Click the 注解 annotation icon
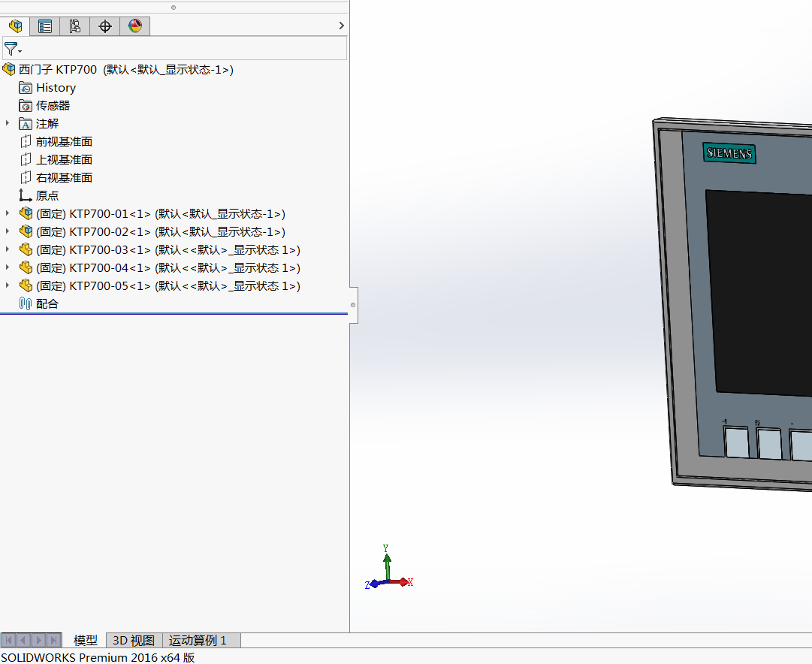812x664 pixels. (x=26, y=124)
